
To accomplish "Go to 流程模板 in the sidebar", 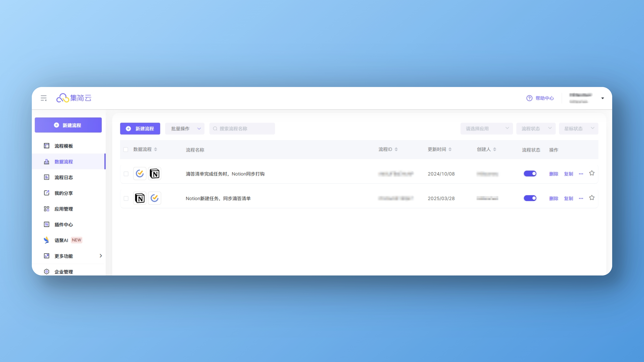I will click(64, 146).
